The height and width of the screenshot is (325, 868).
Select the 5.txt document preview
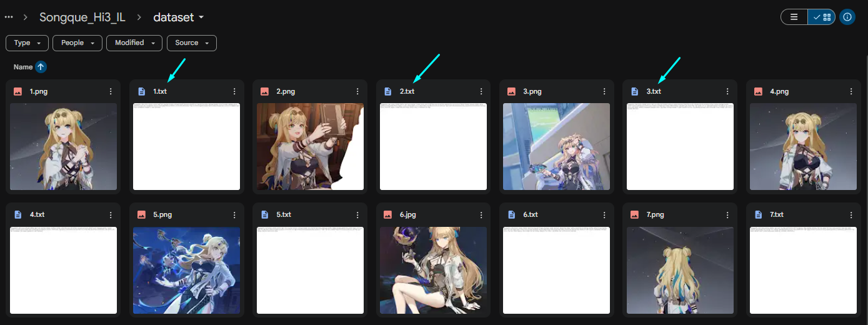pyautogui.click(x=310, y=270)
